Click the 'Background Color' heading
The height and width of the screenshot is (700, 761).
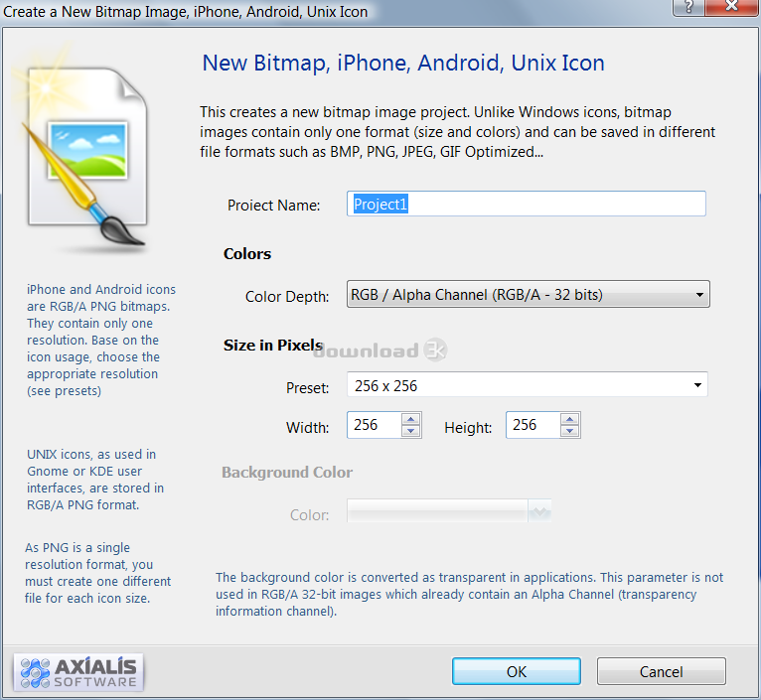[x=287, y=472]
